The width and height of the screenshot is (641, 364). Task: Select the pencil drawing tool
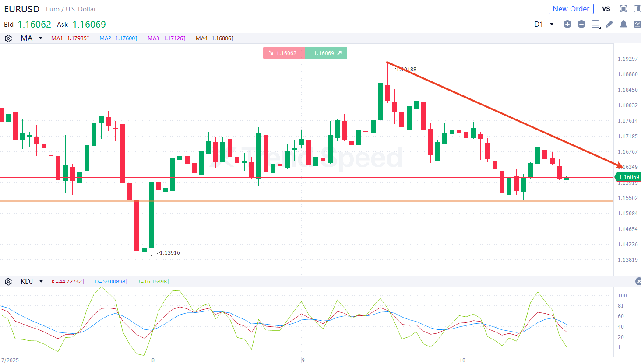609,24
